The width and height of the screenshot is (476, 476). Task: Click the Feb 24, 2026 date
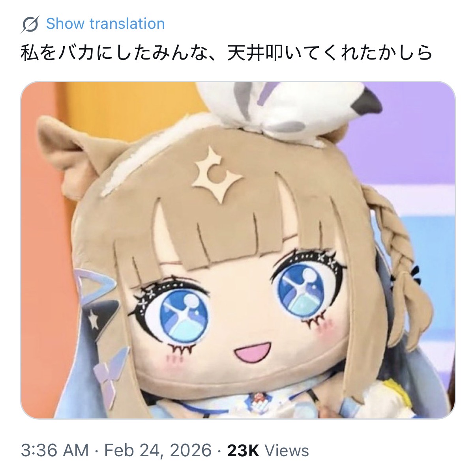(x=158, y=450)
